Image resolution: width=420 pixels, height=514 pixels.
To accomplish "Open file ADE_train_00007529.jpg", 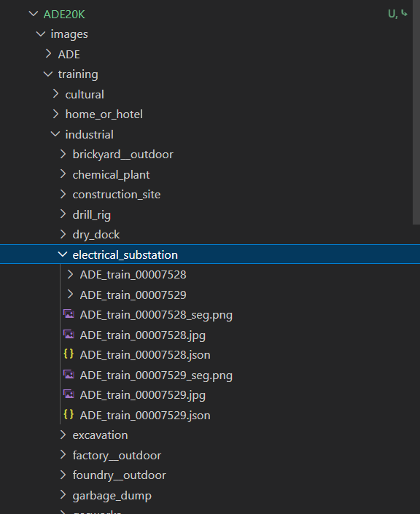I will [x=143, y=396].
